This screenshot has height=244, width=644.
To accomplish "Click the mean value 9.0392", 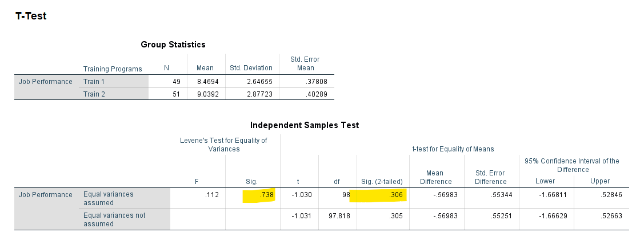I will [205, 94].
